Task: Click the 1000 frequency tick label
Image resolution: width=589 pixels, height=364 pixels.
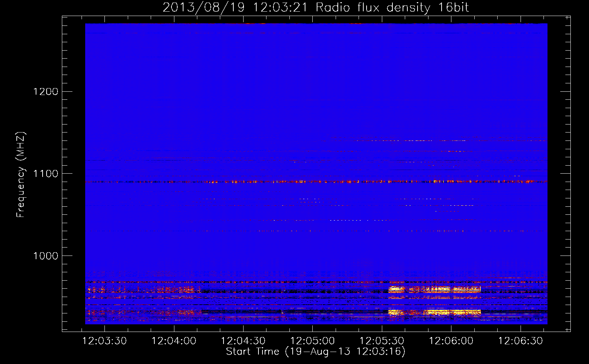Action: click(46, 256)
